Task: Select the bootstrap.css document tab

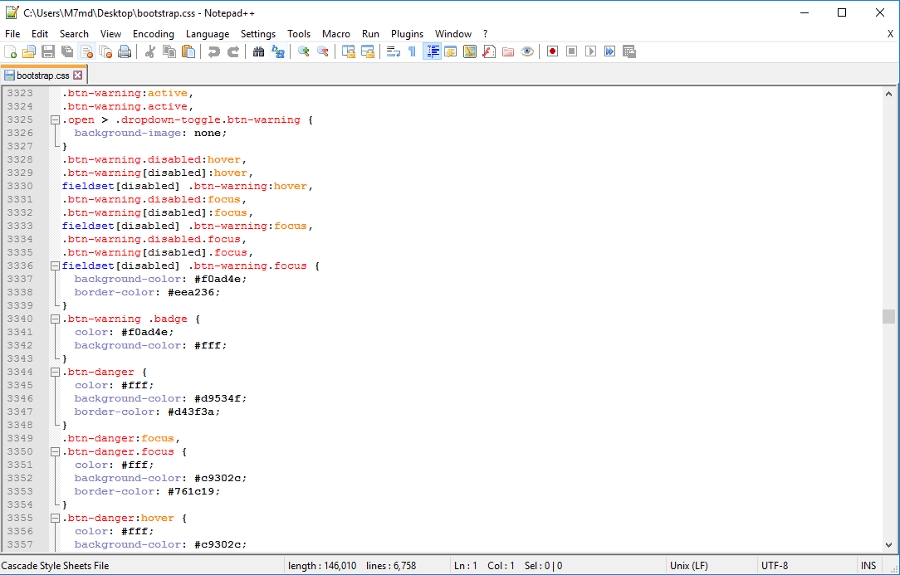Action: 42,75
